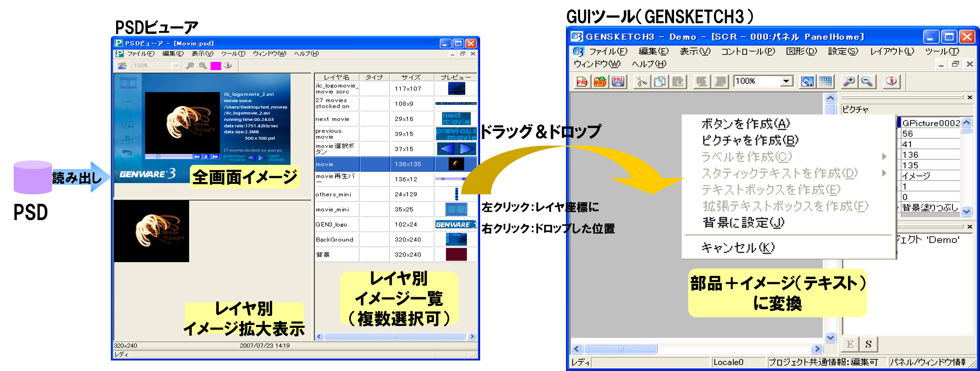
Task: Open the info tool in GENSKETCH3 toolbar
Action: pyautogui.click(x=892, y=81)
